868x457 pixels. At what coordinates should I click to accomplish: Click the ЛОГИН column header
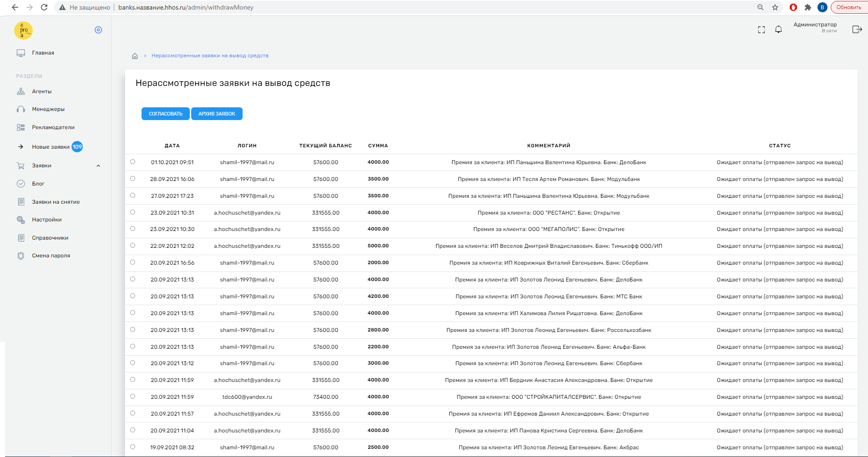[x=247, y=146]
